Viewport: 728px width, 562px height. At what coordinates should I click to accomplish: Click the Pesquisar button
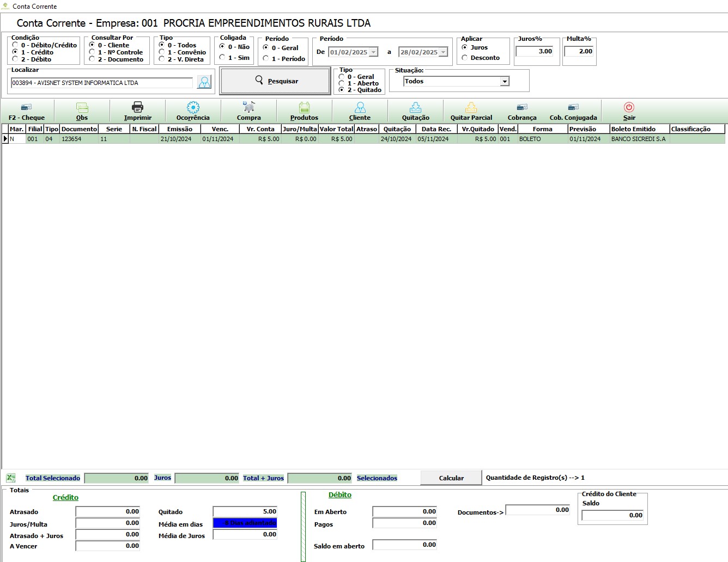(x=275, y=81)
